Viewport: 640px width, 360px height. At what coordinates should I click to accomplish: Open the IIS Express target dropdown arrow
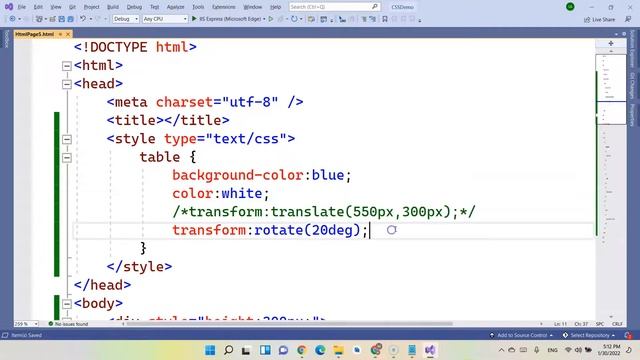pyautogui.click(x=264, y=19)
